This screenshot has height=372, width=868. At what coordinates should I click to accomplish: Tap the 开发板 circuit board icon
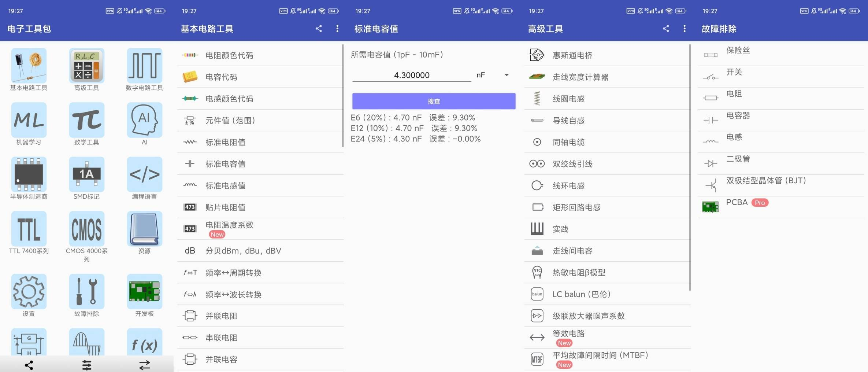(144, 292)
